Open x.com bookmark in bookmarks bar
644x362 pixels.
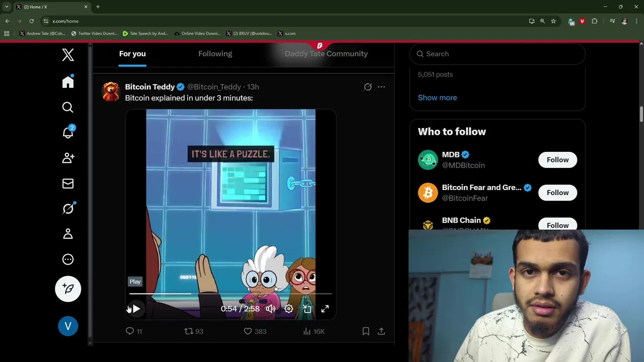tap(287, 34)
